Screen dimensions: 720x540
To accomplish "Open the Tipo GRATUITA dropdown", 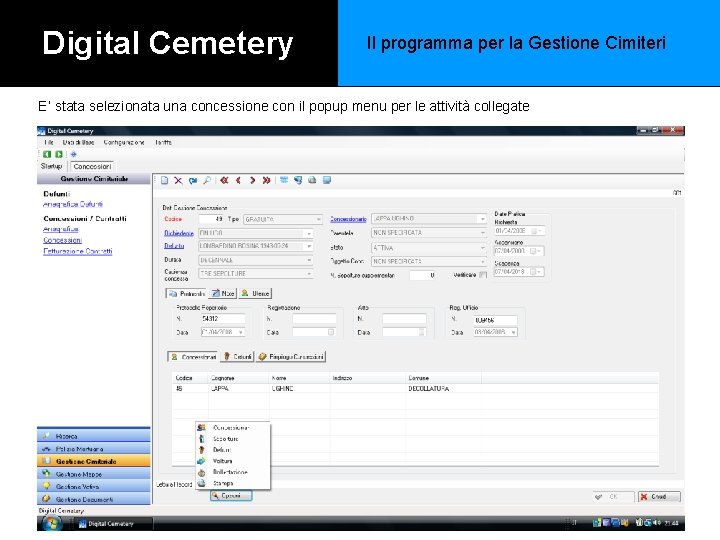I will [318, 219].
